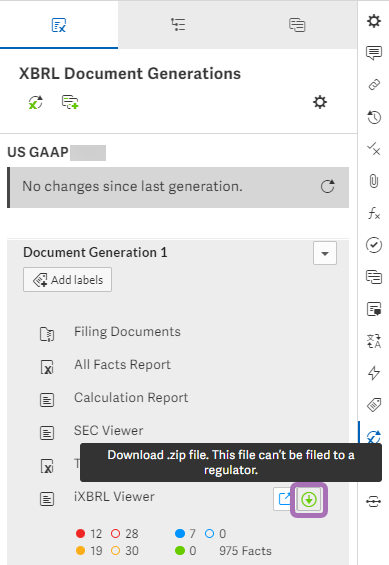The height and width of the screenshot is (565, 389).
Task: Download the iXBRL Viewer zip file
Action: 309,500
